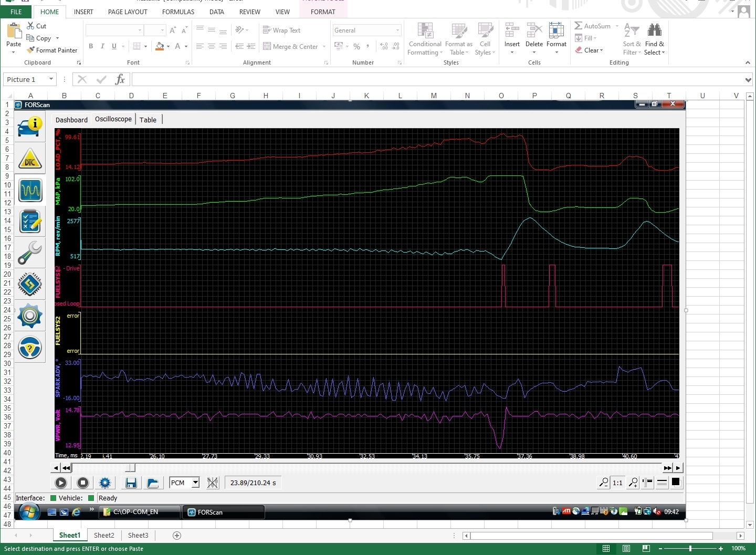Click the Excel zoom slider

coord(690,548)
